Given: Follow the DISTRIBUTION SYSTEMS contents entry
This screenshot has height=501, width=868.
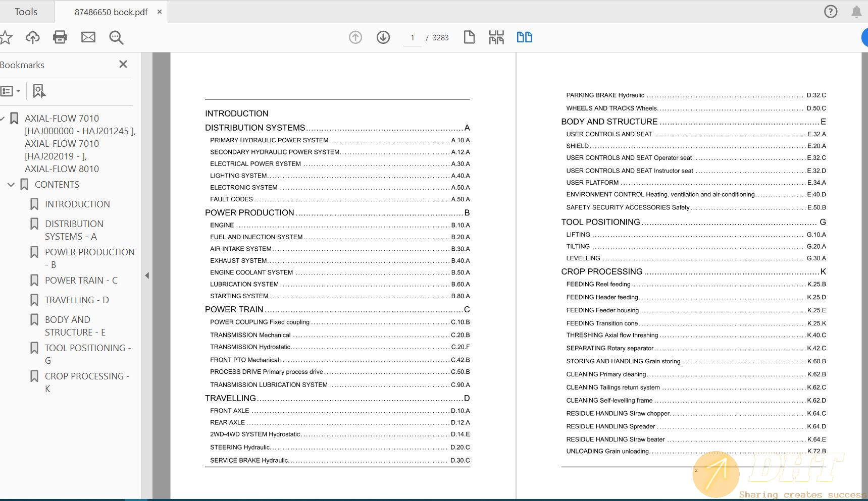Looking at the screenshot, I should coord(337,128).
